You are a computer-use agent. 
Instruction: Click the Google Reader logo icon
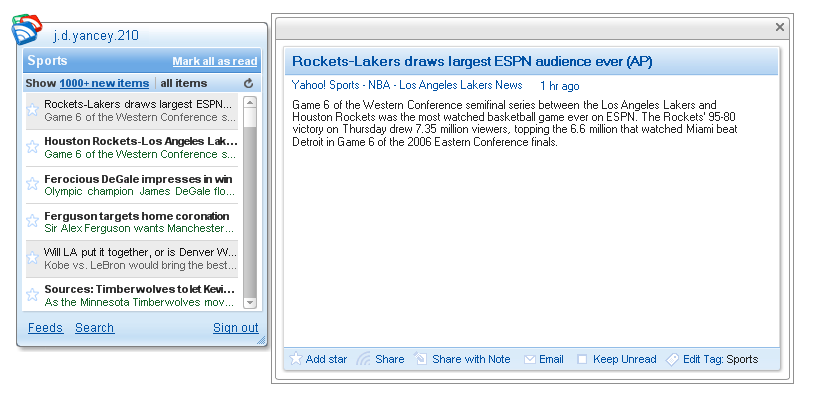26,30
